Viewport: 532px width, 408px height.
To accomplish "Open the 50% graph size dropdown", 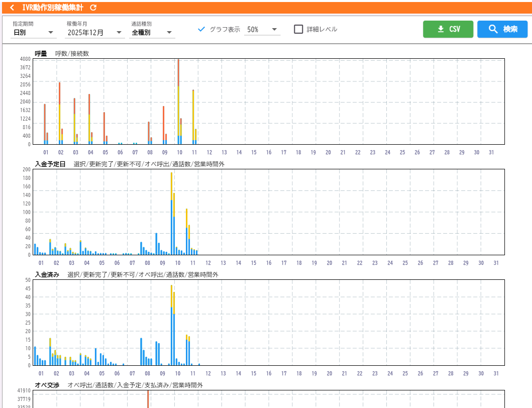I will tap(262, 30).
